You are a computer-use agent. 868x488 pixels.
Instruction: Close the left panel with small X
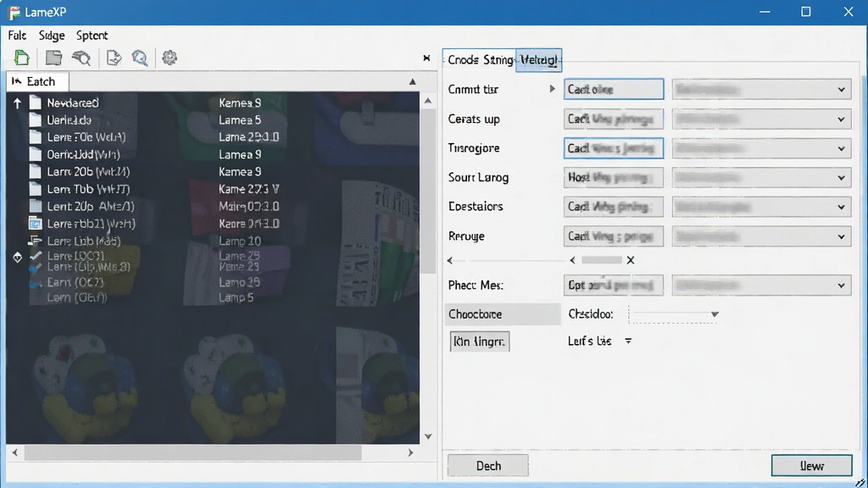tap(426, 58)
